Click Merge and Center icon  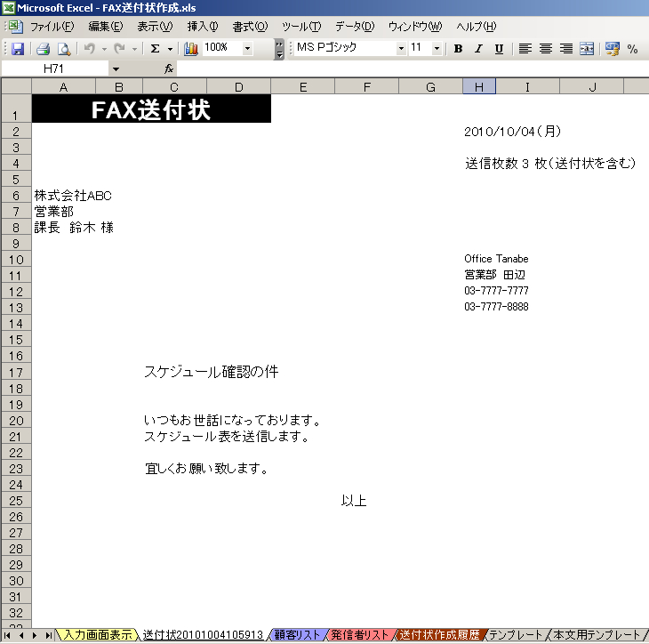click(x=587, y=48)
